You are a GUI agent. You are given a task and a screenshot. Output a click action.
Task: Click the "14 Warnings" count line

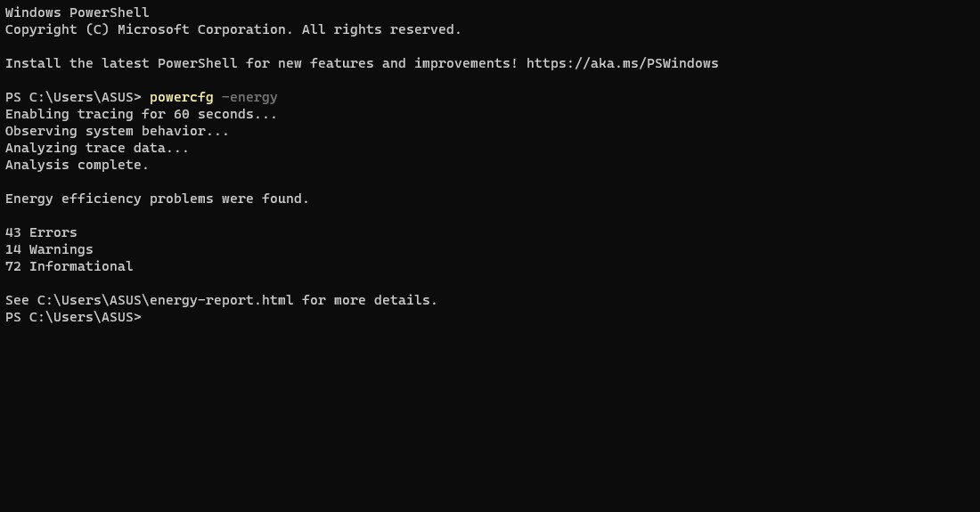click(49, 249)
